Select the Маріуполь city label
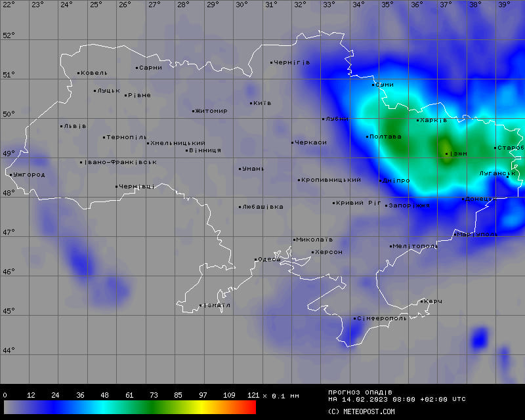This screenshot has height=420, width=525. point(477,234)
